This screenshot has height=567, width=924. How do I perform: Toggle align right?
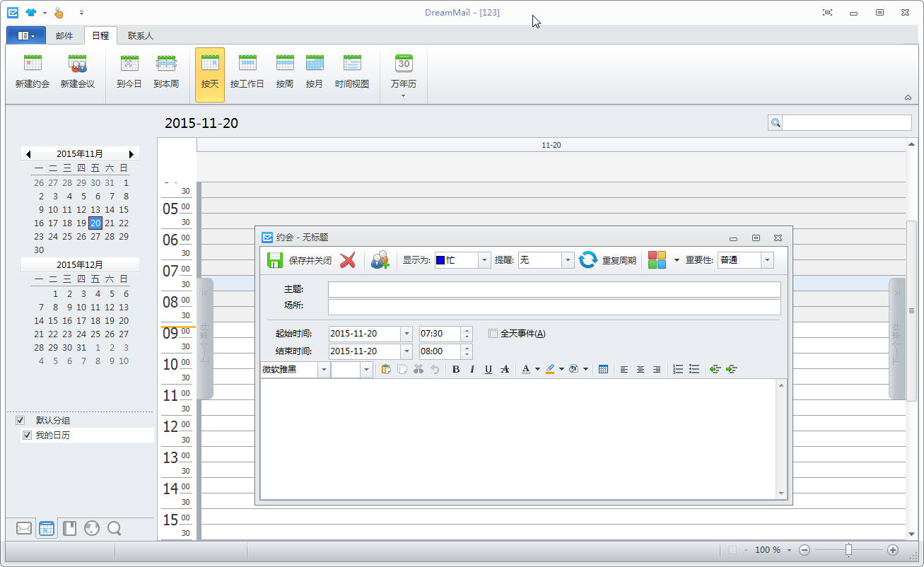click(657, 369)
